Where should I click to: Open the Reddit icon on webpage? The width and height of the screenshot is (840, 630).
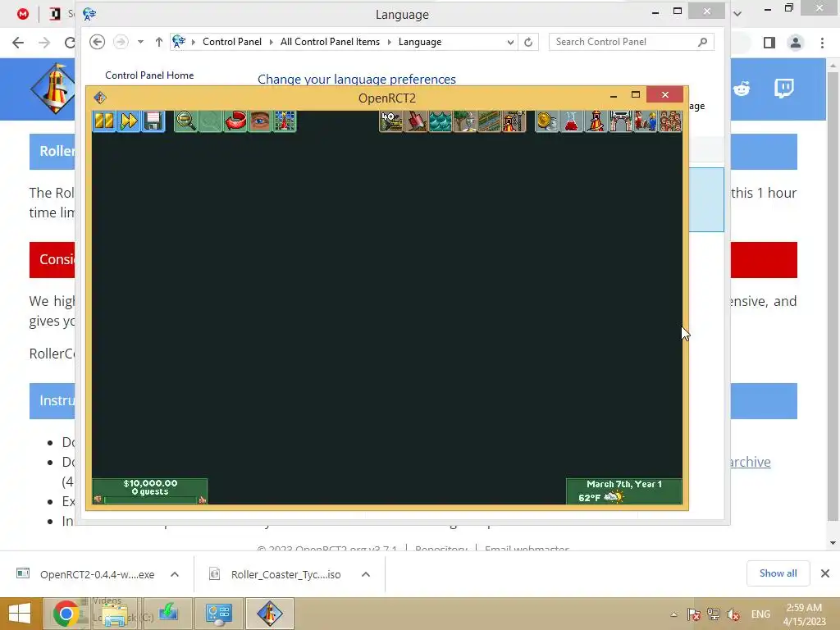point(742,89)
